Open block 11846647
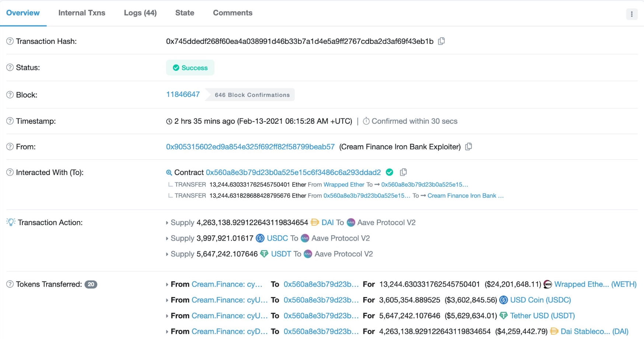Viewport: 644px width, 339px height. click(x=183, y=94)
